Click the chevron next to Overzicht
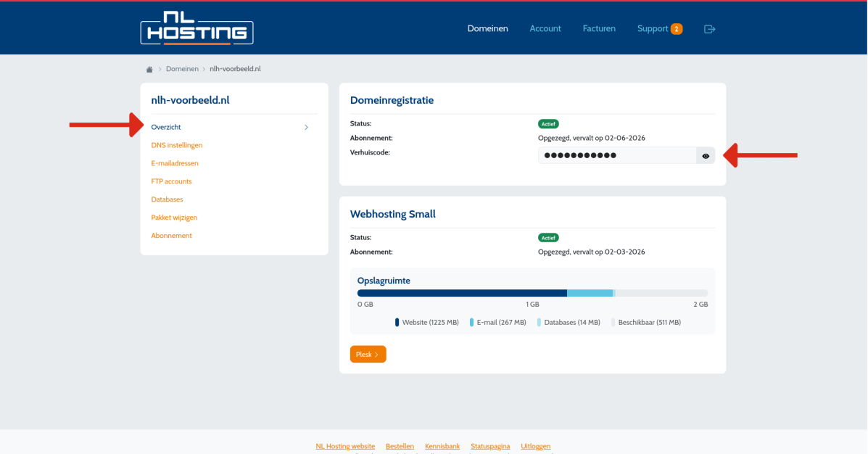 click(306, 128)
